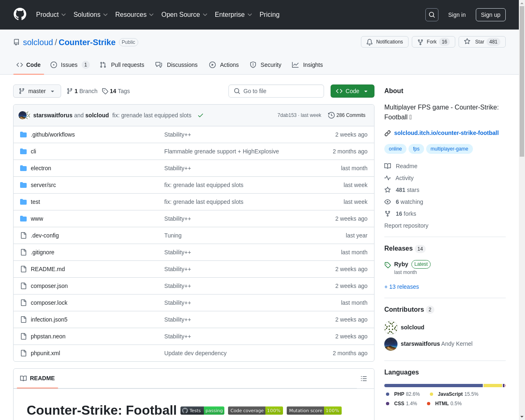Expand the Enterprise menu
525x420 pixels.
[x=233, y=15]
